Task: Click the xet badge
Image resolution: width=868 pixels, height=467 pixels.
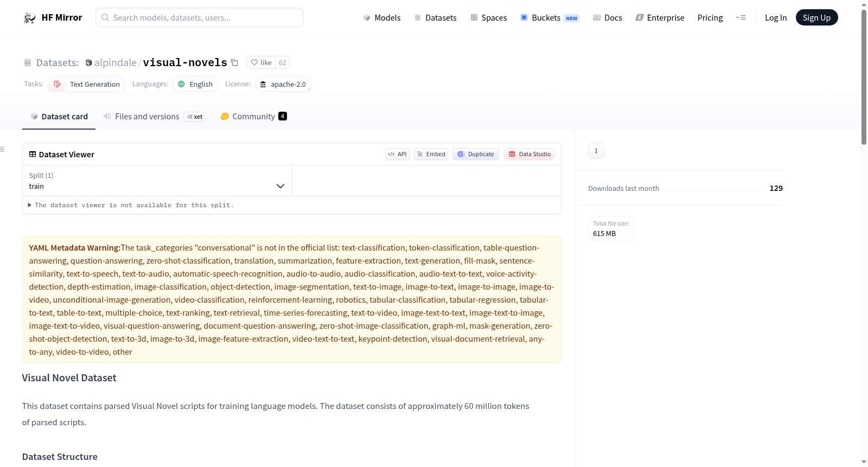Action: tap(195, 117)
